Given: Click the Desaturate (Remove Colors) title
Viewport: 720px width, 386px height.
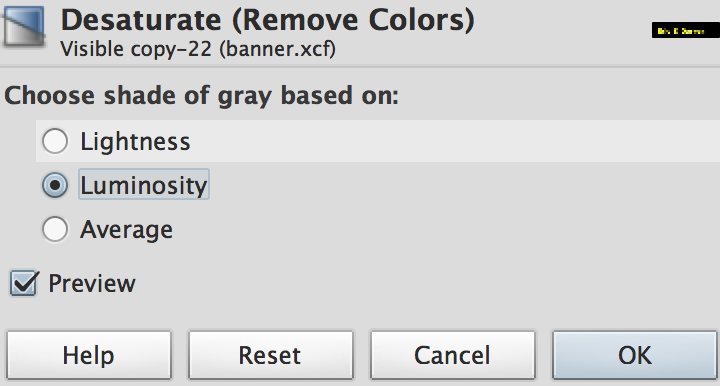Looking at the screenshot, I should click(x=268, y=20).
